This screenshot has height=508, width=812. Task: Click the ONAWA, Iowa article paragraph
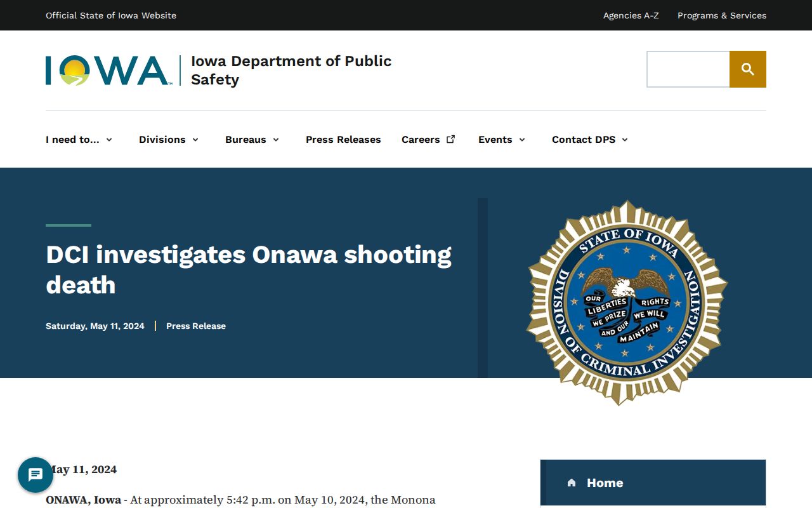tap(241, 500)
